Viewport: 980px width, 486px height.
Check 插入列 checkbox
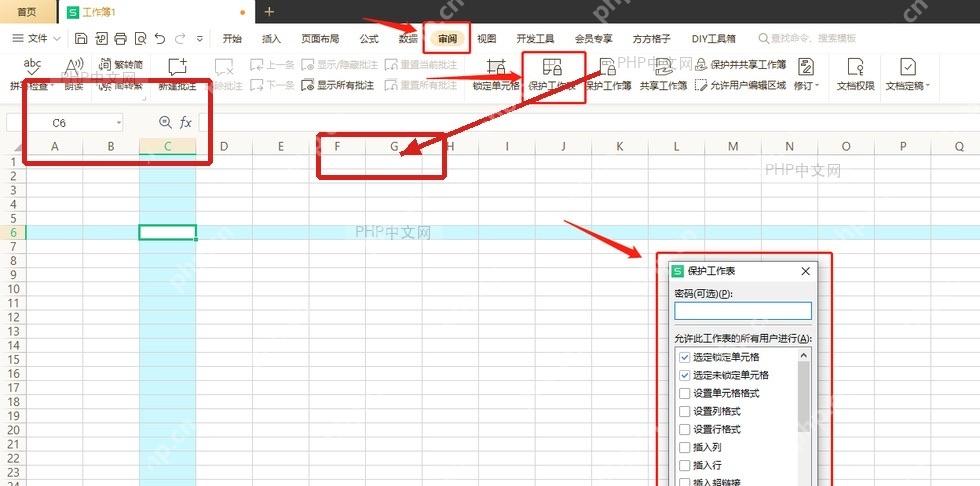click(x=684, y=448)
